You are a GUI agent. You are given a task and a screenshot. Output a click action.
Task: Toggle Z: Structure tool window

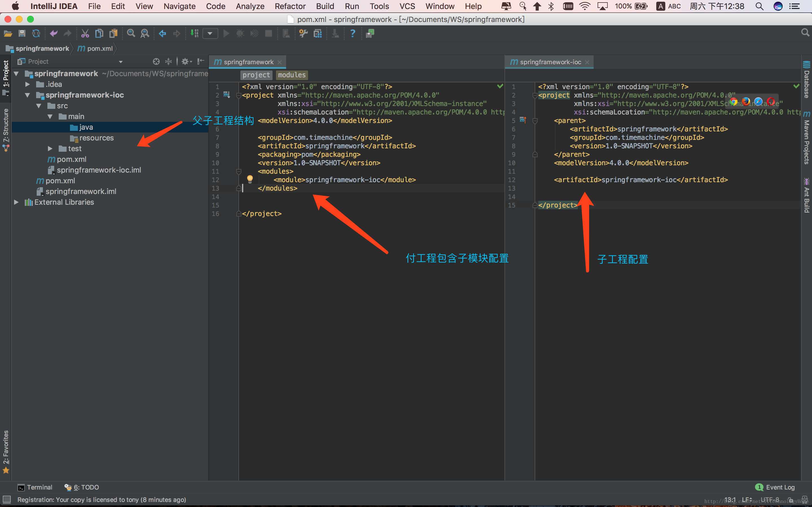pyautogui.click(x=6, y=129)
